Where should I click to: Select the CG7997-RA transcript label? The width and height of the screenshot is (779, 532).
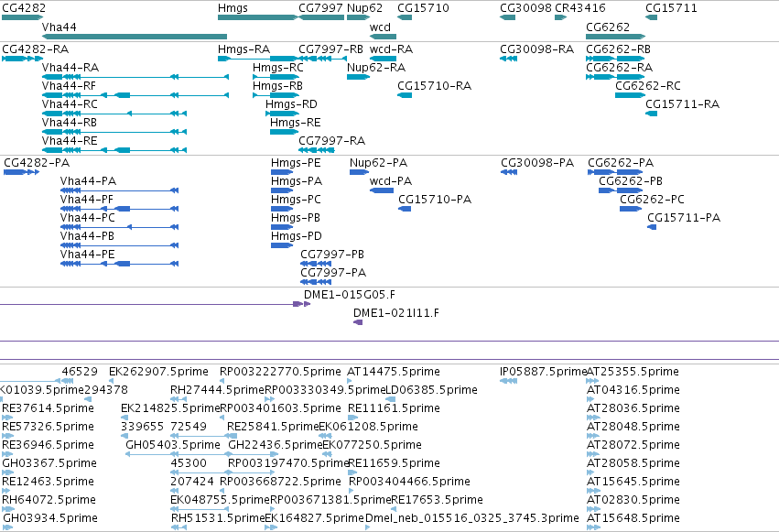point(332,141)
